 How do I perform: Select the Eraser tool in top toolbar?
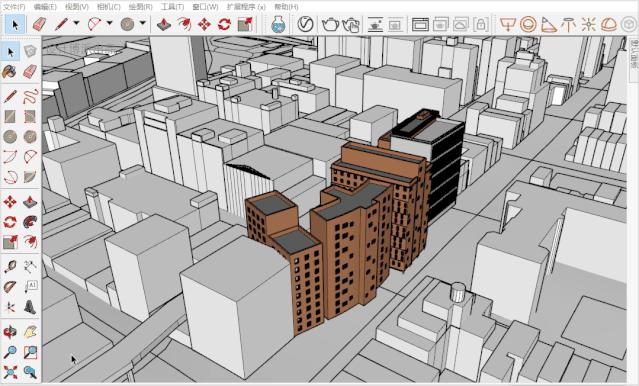[x=39, y=24]
